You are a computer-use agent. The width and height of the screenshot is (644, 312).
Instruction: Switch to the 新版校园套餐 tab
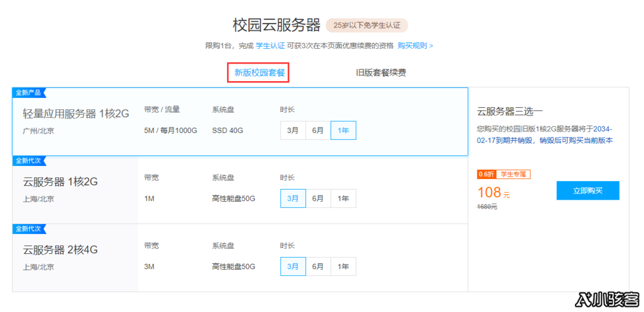tap(259, 73)
